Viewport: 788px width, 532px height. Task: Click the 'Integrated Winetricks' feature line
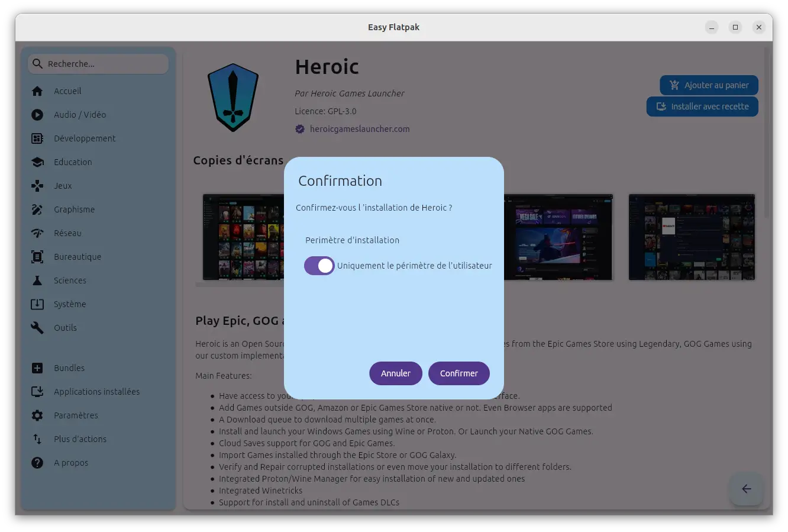coord(260,491)
